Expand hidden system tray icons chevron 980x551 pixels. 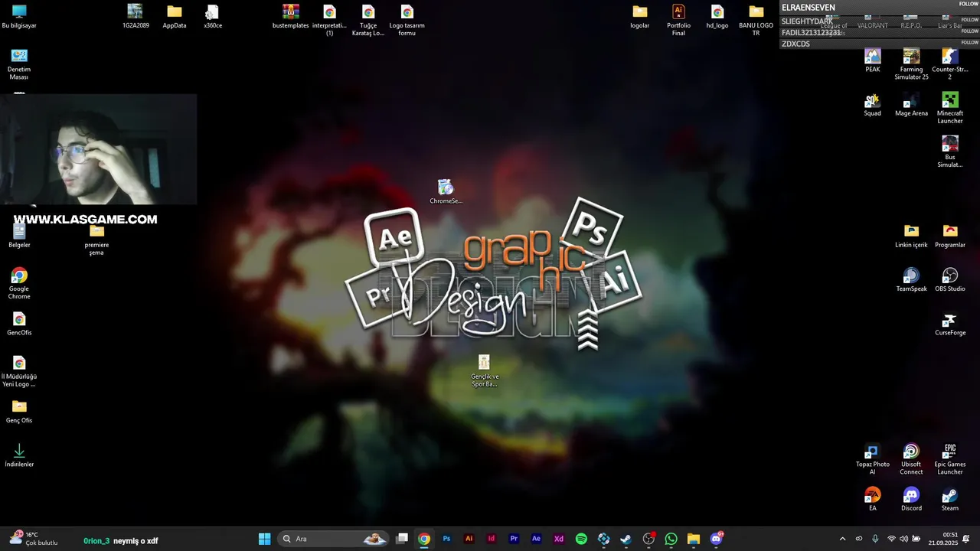(843, 539)
